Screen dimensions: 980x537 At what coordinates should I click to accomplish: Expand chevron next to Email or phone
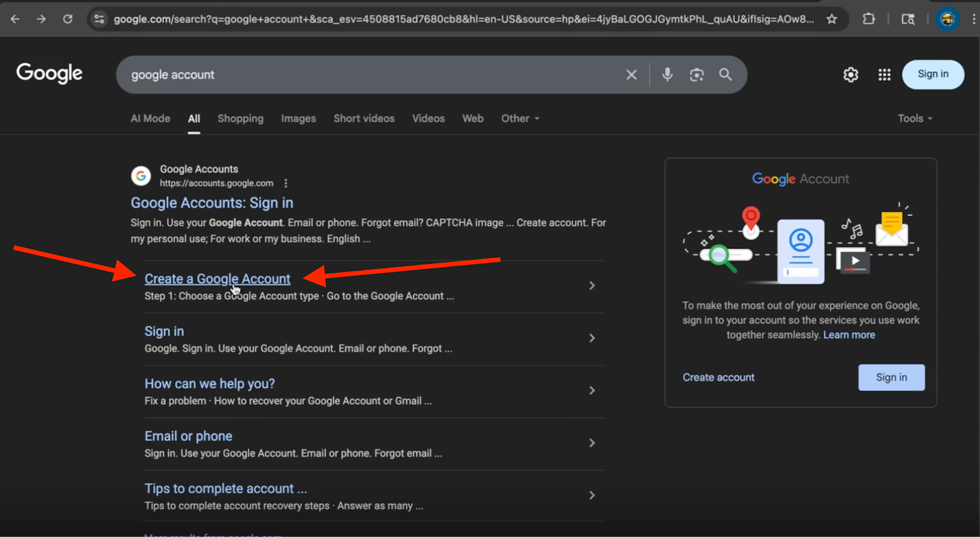(592, 443)
